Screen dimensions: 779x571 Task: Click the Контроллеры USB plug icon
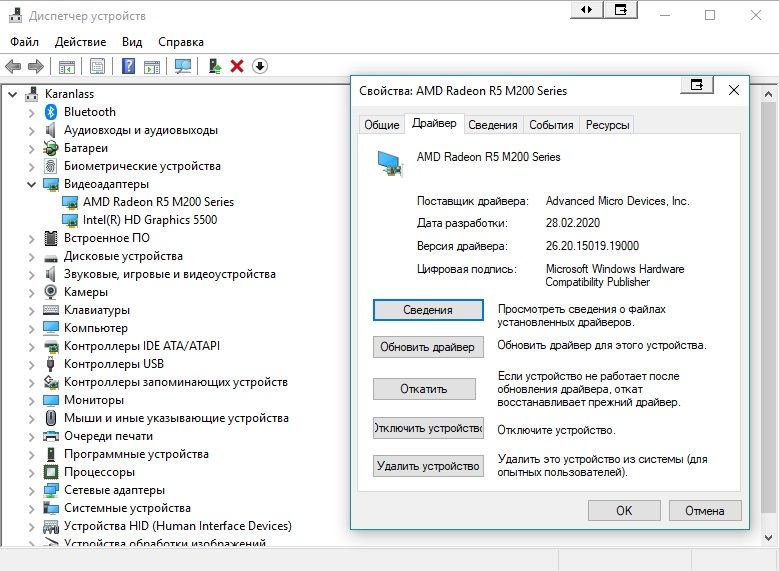pos(51,364)
